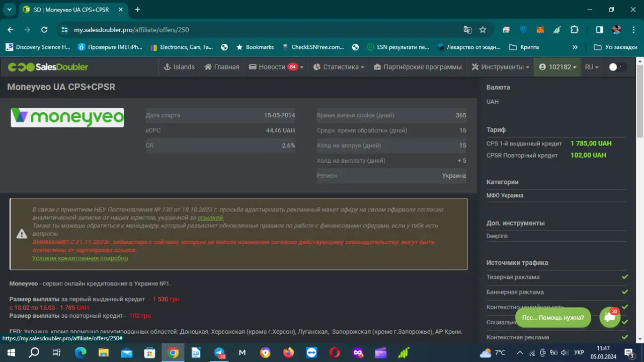
Task: Open the CheckESNFree.com bookmark
Action: 312,47
